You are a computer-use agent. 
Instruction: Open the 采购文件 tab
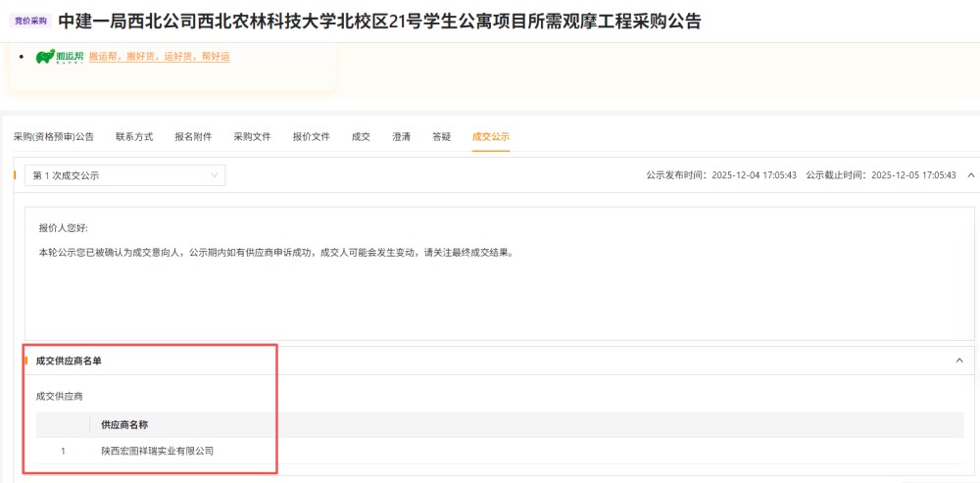click(x=253, y=137)
